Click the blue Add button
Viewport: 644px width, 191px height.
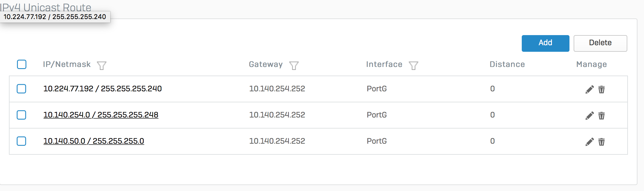(545, 43)
